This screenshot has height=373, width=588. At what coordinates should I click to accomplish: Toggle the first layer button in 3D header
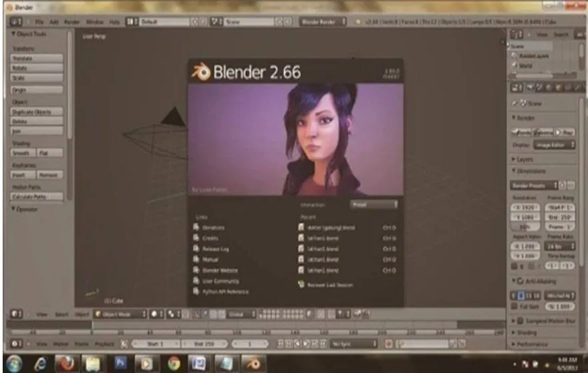(x=261, y=312)
